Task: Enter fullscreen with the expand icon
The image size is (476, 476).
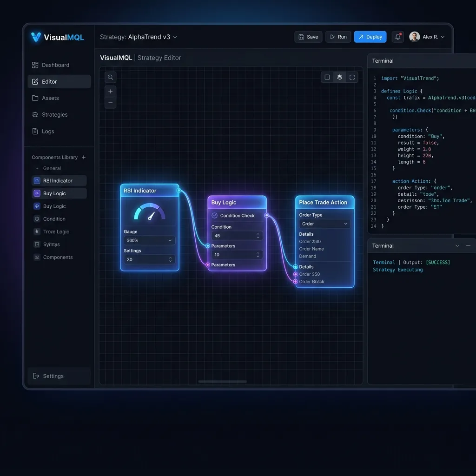Action: 352,77
